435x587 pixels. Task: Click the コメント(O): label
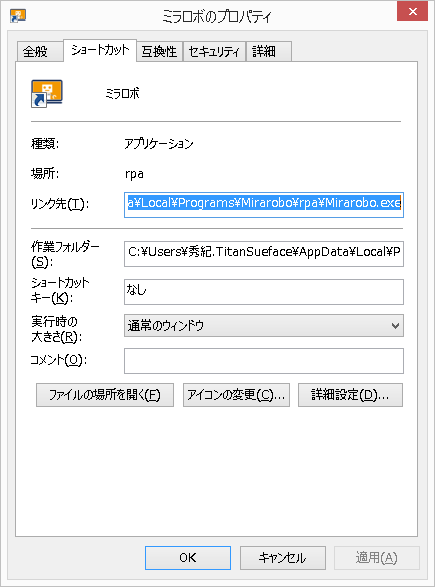pos(58,360)
